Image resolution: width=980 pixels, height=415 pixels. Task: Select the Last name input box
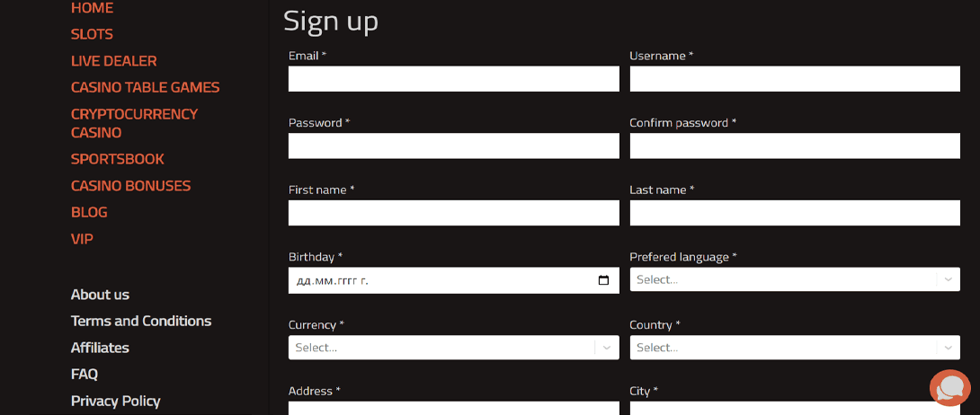[x=795, y=213]
